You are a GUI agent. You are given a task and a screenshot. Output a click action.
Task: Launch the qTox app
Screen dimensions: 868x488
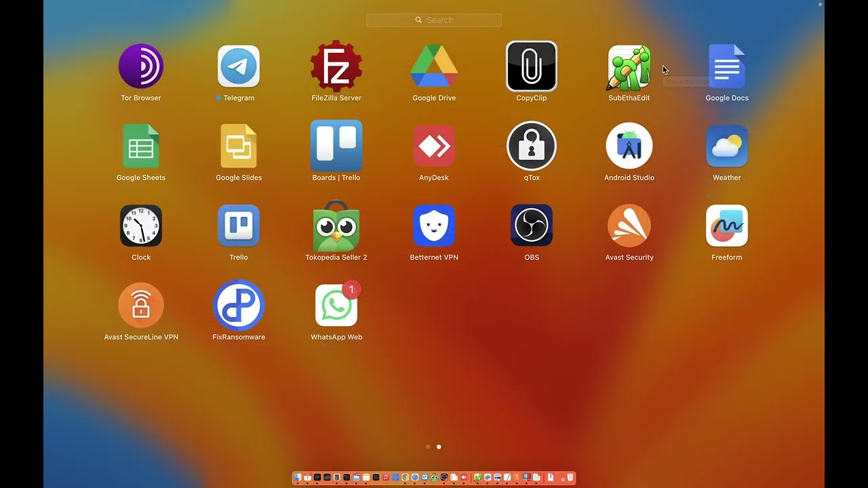coord(532,146)
